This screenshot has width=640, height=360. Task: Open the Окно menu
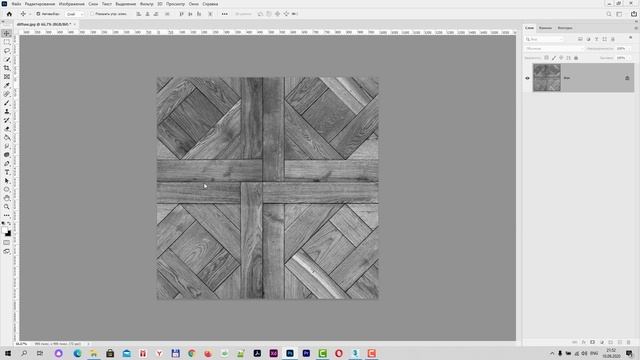point(193,4)
